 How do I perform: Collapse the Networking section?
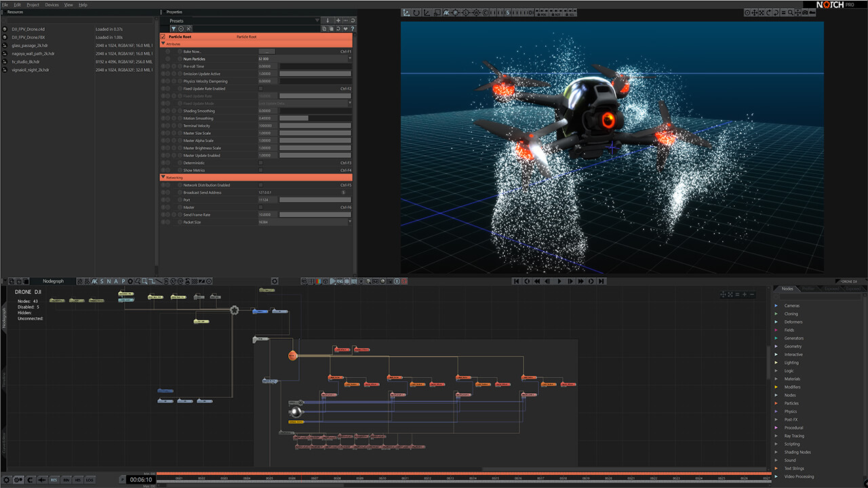163,178
